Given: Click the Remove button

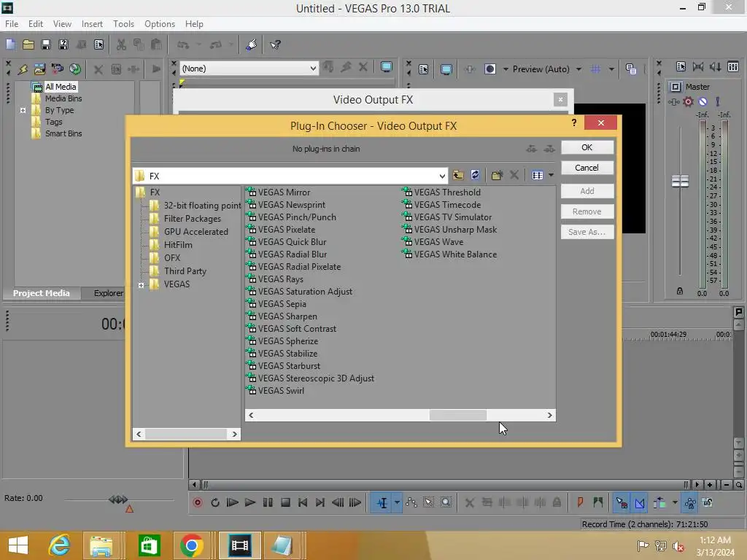Looking at the screenshot, I should [x=587, y=211].
